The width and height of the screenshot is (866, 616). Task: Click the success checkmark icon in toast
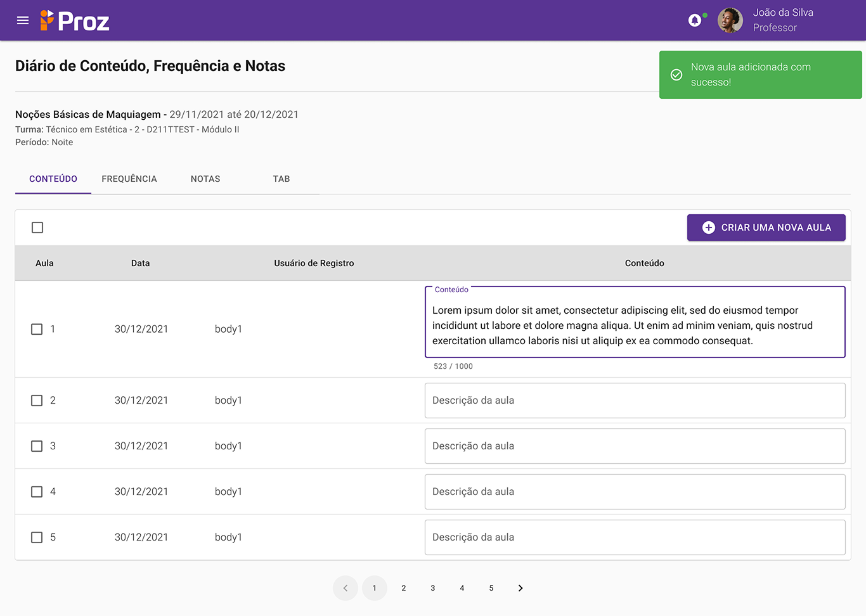[x=676, y=75]
